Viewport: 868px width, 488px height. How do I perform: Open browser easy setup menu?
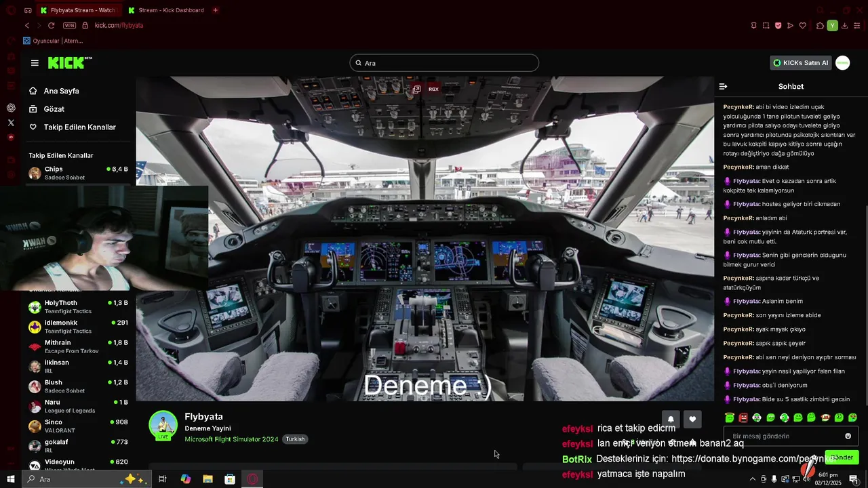tap(858, 26)
